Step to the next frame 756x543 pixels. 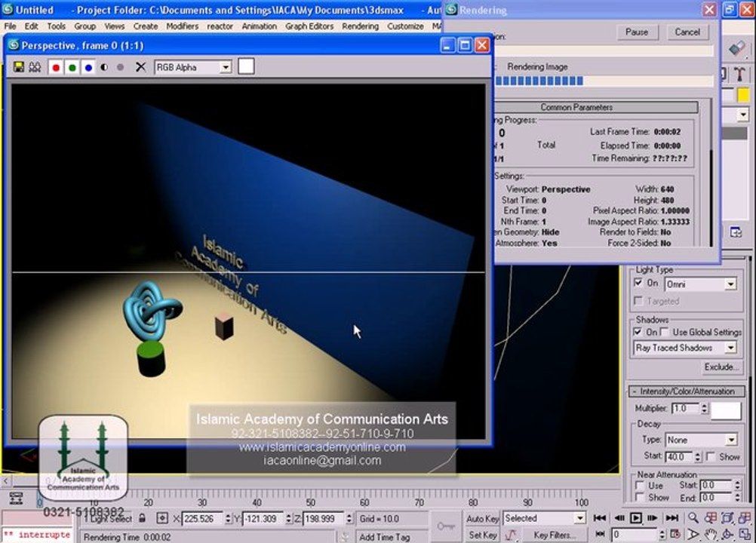click(x=653, y=518)
